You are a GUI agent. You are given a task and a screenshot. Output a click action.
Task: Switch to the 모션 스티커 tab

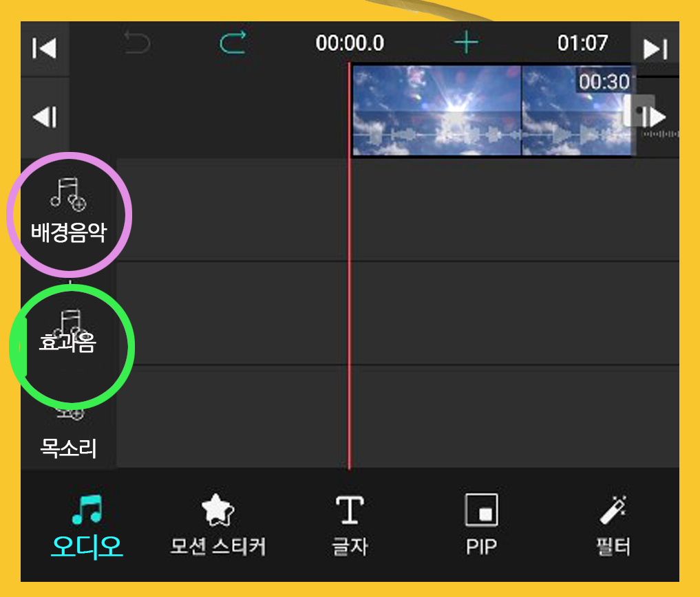coord(218,527)
